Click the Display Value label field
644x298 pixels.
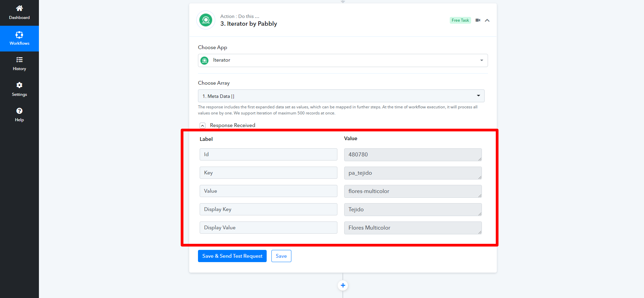[x=268, y=228]
